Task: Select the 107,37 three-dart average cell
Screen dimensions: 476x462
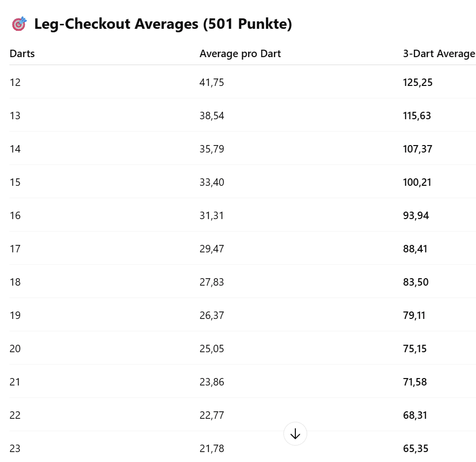Action: 417,149
